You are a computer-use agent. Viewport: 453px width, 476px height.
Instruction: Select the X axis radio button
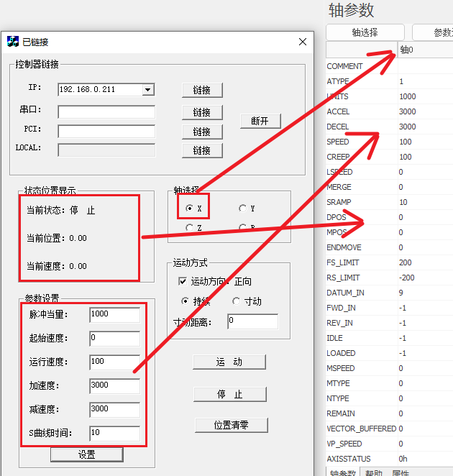tap(189, 209)
